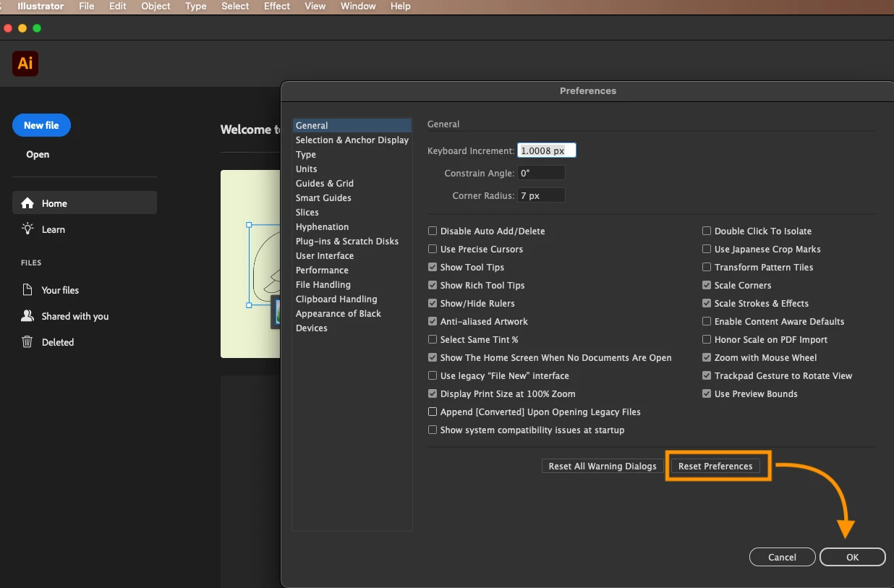
Task: Disable Anti-aliased Artwork option
Action: 433,322
